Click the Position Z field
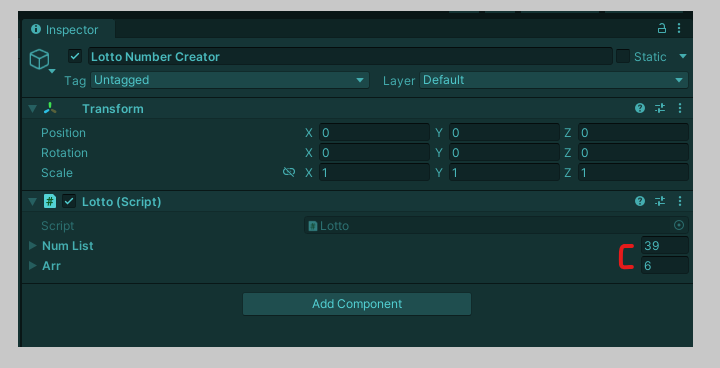Screen dimensions: 720x368 tap(633, 133)
